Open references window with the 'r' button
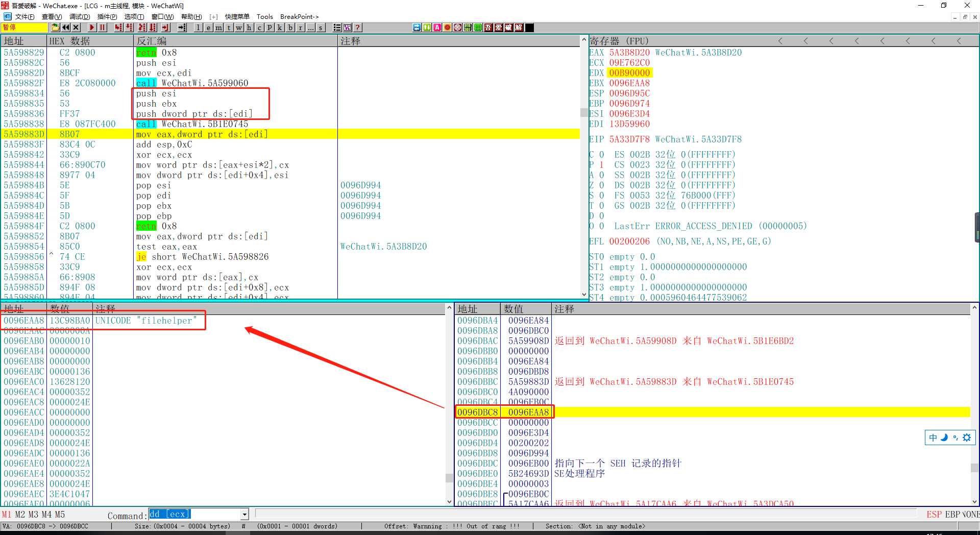 (x=301, y=28)
